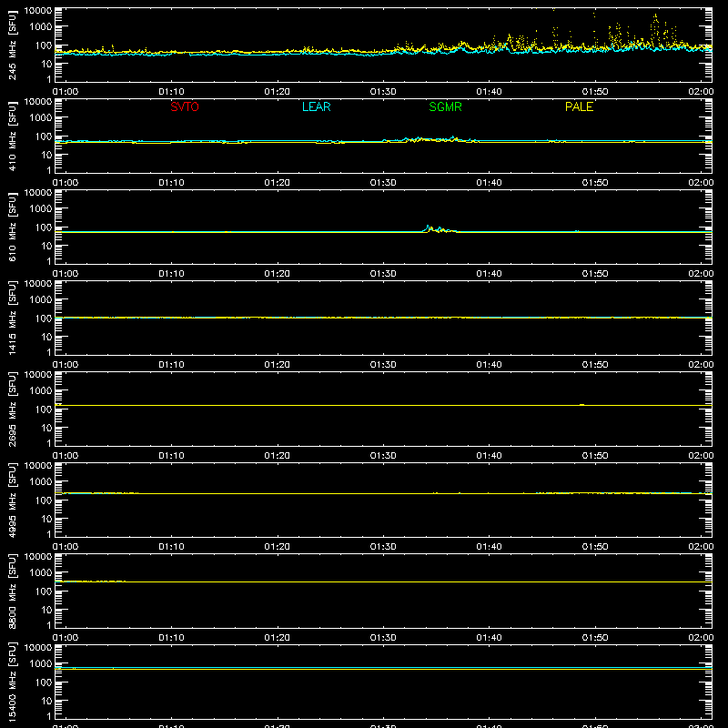
Task: Select the '410 MHz [SFU]' axis title
Action: click(12, 136)
